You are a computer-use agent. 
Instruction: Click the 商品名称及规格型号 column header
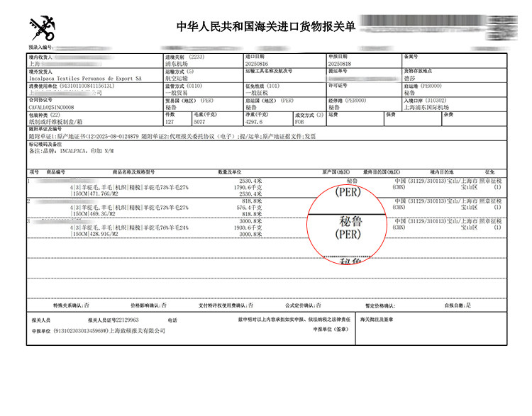point(133,172)
